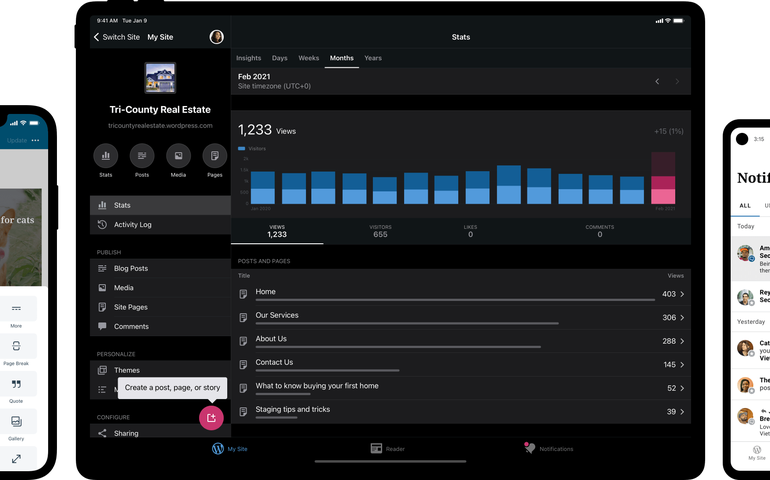Open the Reader tab icon

tap(377, 449)
